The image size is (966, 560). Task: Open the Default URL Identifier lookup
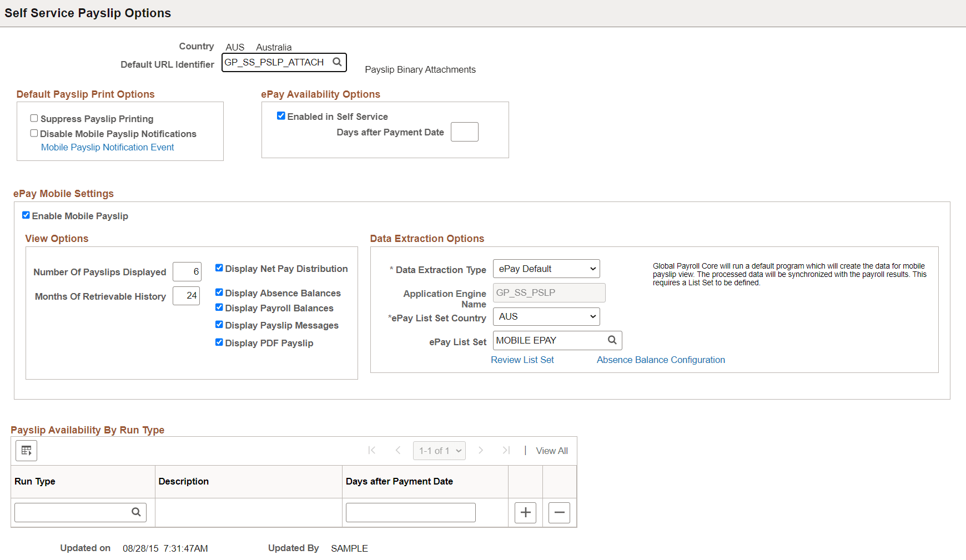(x=337, y=62)
